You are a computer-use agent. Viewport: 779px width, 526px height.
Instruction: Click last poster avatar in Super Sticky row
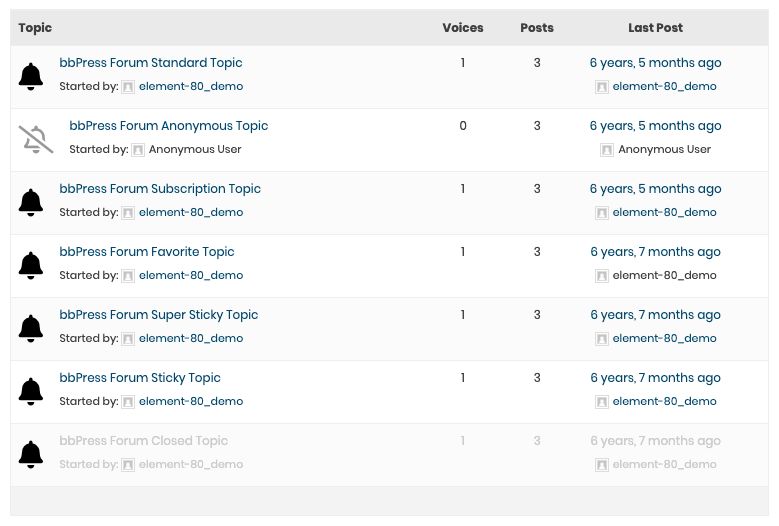pos(602,339)
